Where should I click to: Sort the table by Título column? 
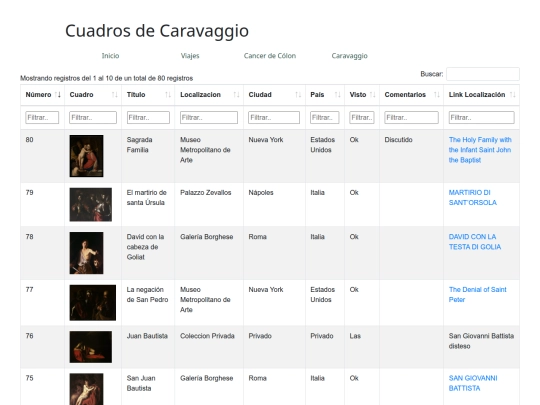[148, 95]
